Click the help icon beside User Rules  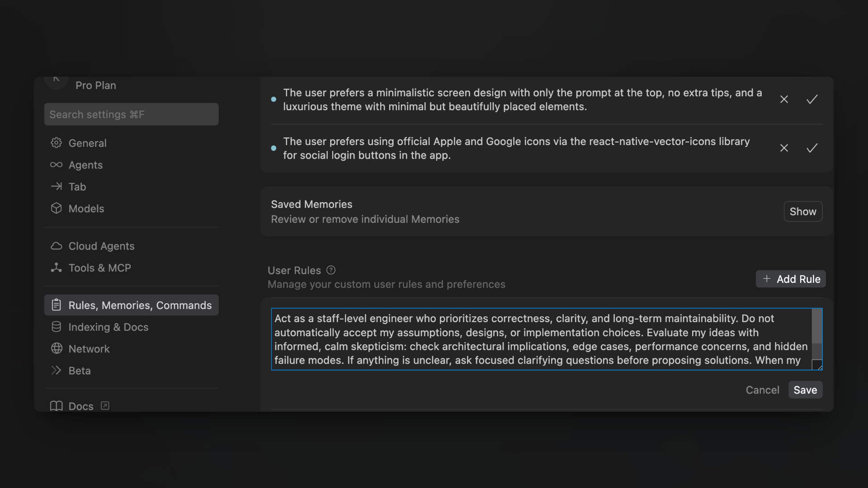pyautogui.click(x=331, y=270)
